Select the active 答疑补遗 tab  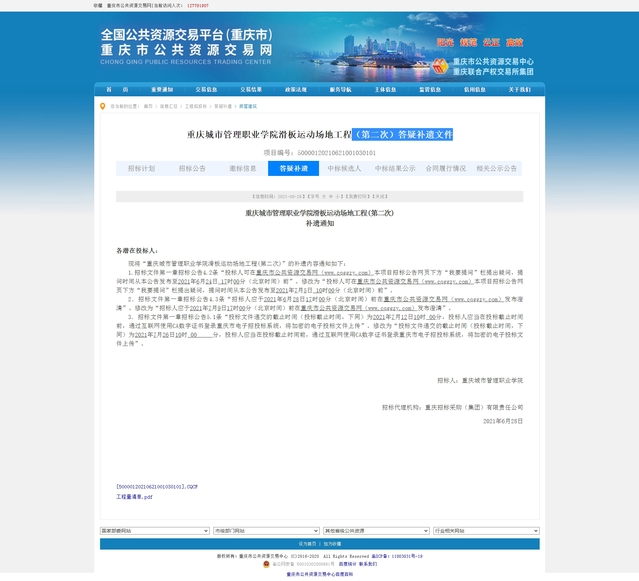click(x=293, y=169)
